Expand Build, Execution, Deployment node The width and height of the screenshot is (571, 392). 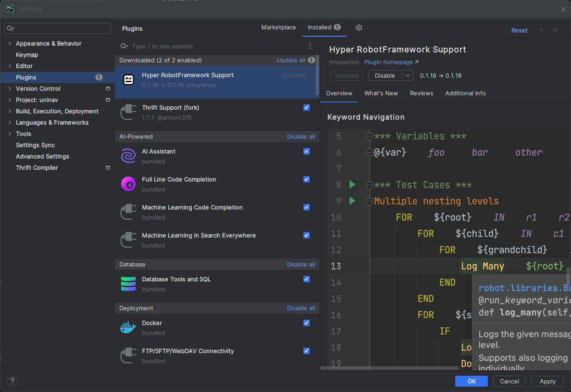[x=10, y=111]
